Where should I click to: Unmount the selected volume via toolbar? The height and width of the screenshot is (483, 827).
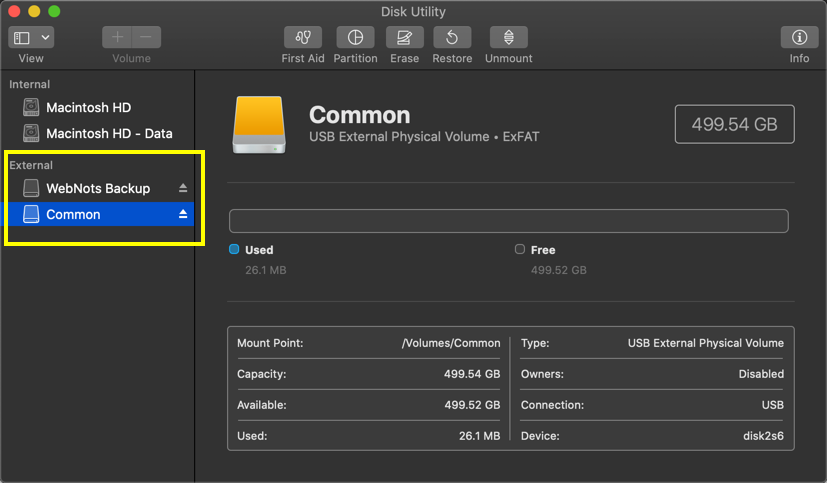508,37
